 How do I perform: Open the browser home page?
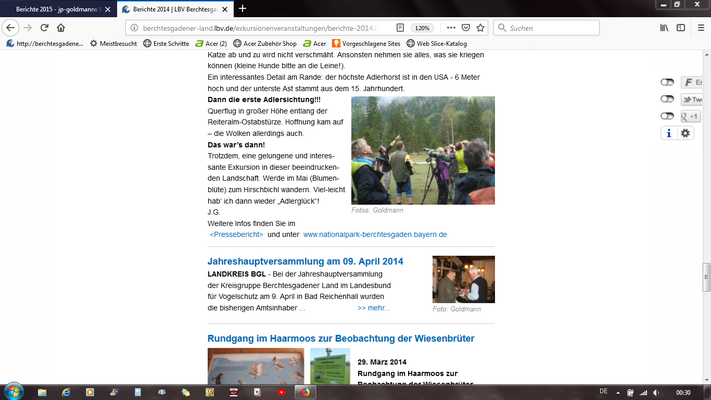pos(61,28)
